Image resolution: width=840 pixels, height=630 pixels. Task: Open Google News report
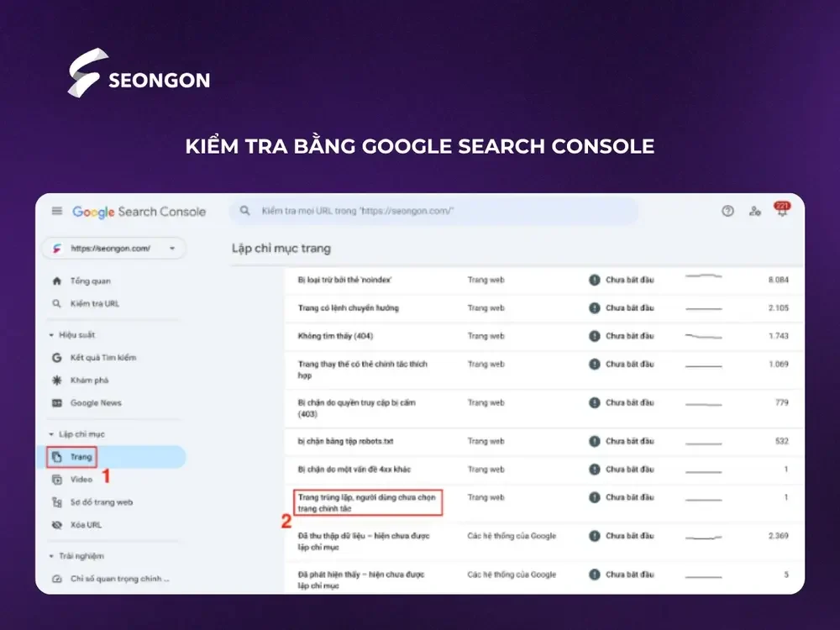96,403
